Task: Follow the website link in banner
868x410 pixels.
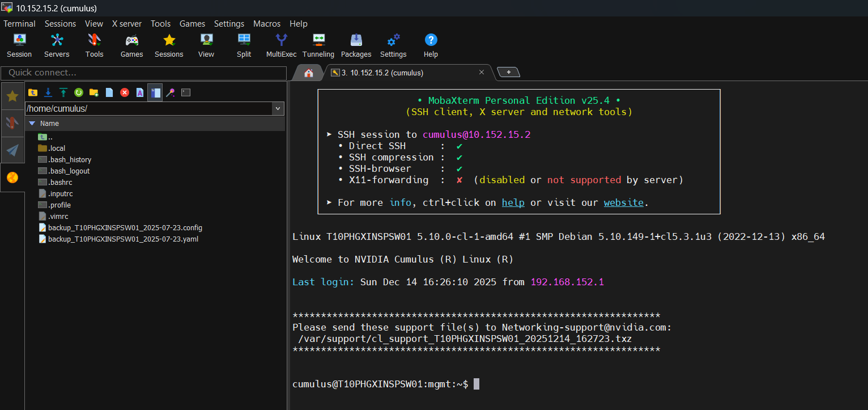Action: [623, 202]
